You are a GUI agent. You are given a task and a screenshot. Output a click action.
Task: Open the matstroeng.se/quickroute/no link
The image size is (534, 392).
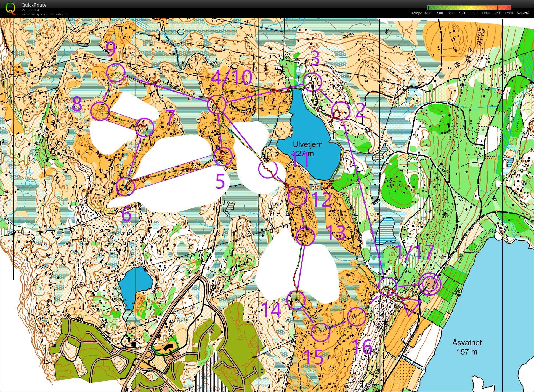44,14
